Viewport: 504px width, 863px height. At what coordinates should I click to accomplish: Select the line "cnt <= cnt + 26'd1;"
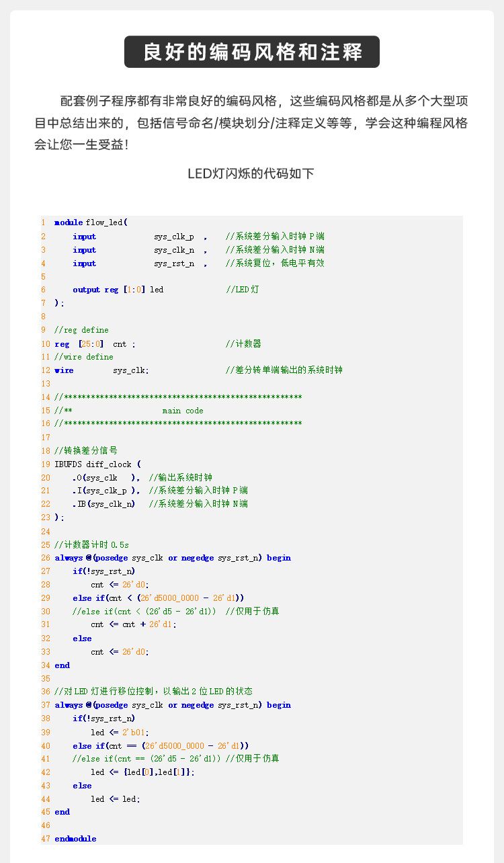pos(134,624)
